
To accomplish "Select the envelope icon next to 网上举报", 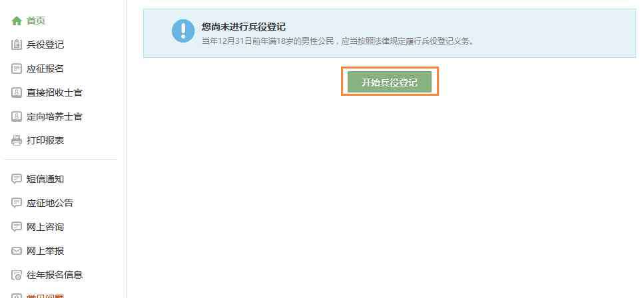I will [17, 251].
